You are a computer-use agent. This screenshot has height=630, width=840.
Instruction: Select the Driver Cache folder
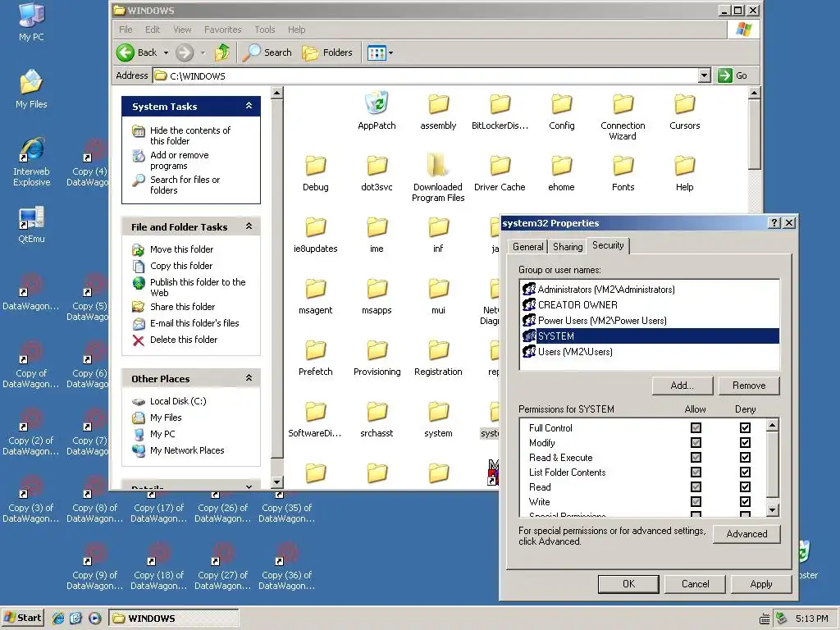click(500, 172)
